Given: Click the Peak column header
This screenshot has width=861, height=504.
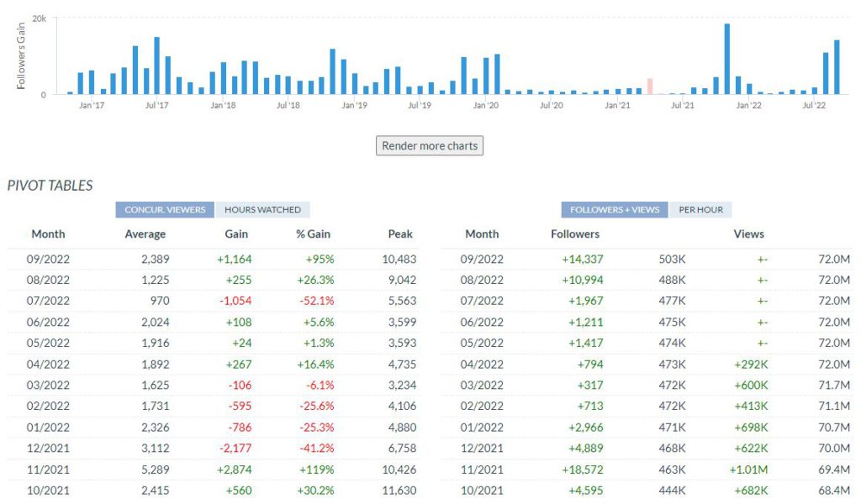Looking at the screenshot, I should (x=399, y=234).
